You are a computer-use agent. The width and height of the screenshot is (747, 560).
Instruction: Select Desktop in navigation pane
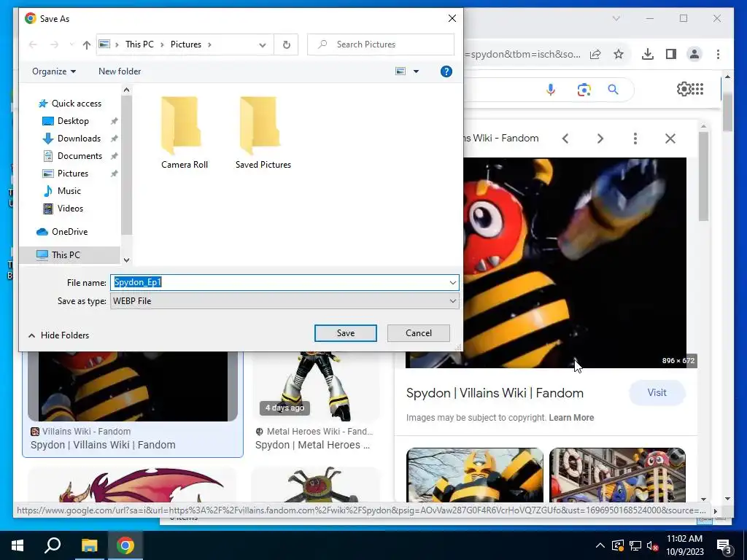click(x=66, y=121)
